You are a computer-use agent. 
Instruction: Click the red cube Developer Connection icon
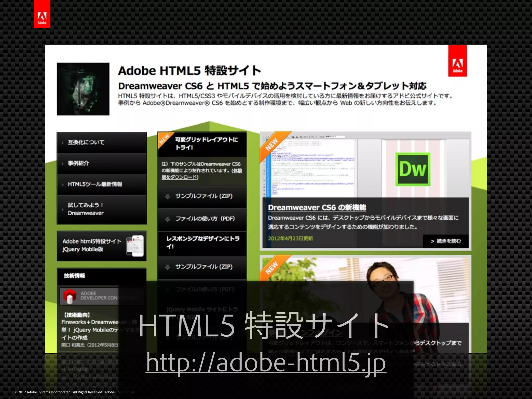(69, 296)
